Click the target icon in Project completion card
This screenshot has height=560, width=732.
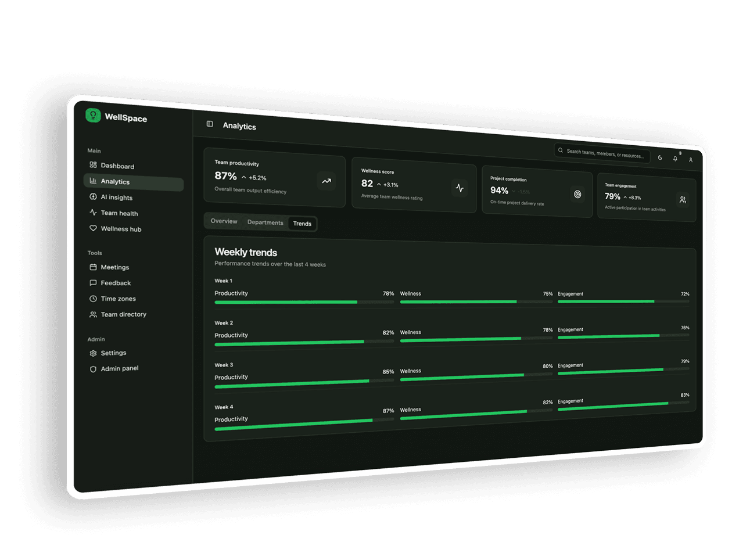[x=577, y=195]
